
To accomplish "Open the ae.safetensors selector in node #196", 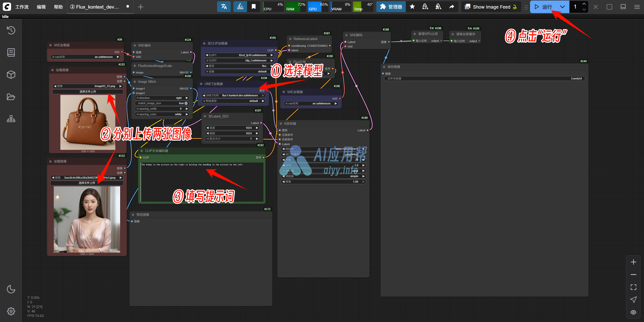I will coord(311,103).
